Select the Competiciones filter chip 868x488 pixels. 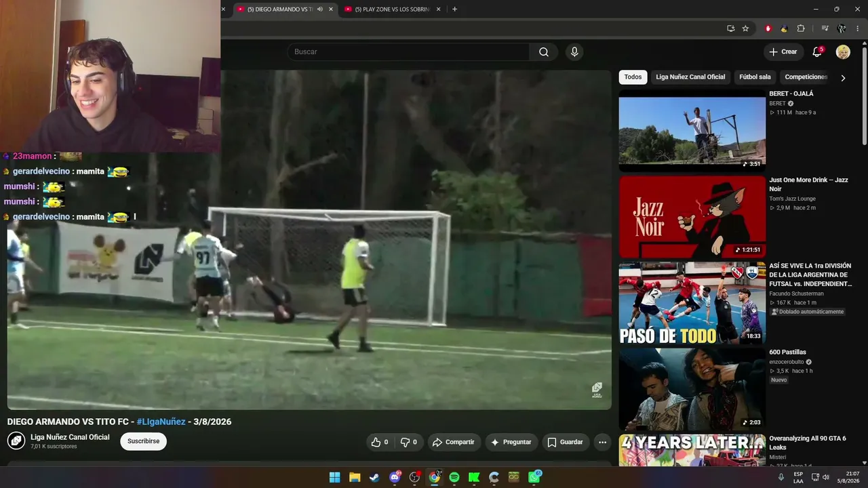pos(806,77)
